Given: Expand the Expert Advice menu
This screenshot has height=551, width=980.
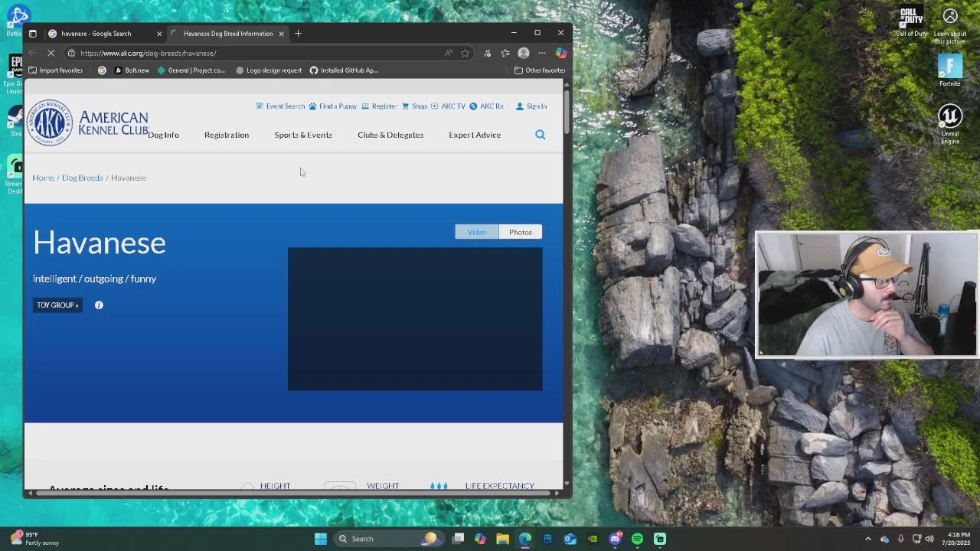Looking at the screenshot, I should pyautogui.click(x=475, y=135).
